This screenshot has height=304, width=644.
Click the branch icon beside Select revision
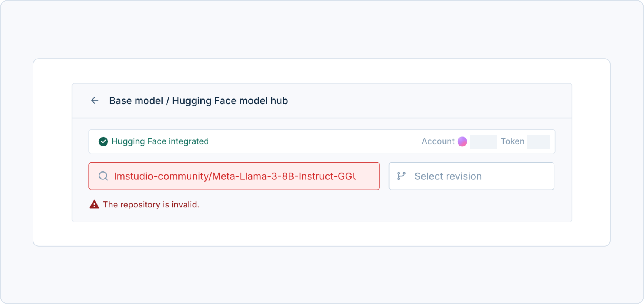tap(401, 176)
